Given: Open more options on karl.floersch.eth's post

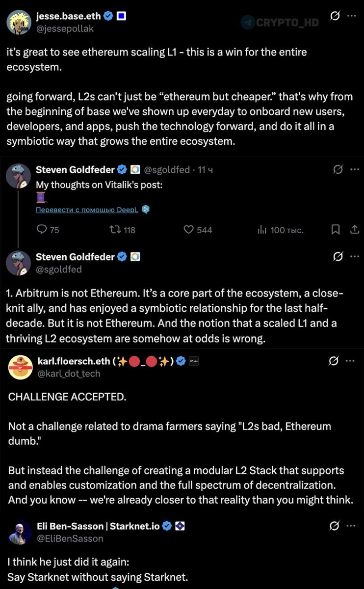Looking at the screenshot, I should tap(350, 361).
